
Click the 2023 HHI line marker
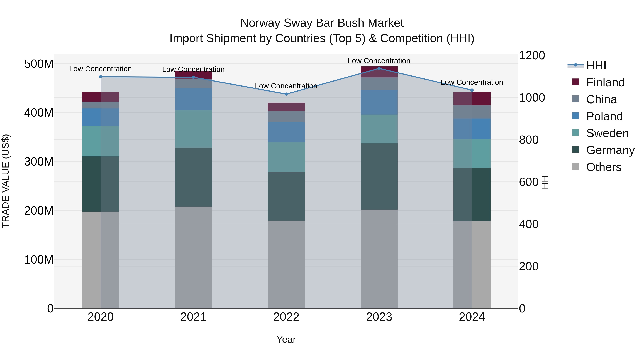pyautogui.click(x=379, y=68)
